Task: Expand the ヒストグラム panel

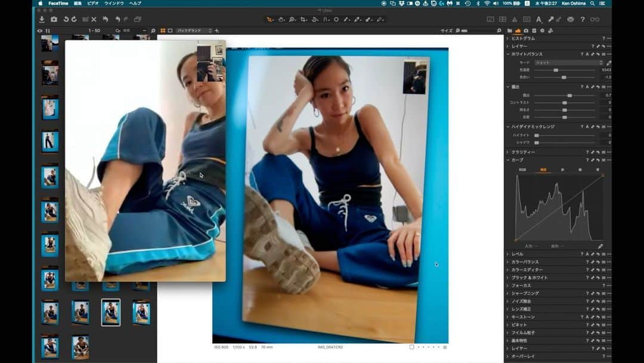Action: (x=508, y=39)
